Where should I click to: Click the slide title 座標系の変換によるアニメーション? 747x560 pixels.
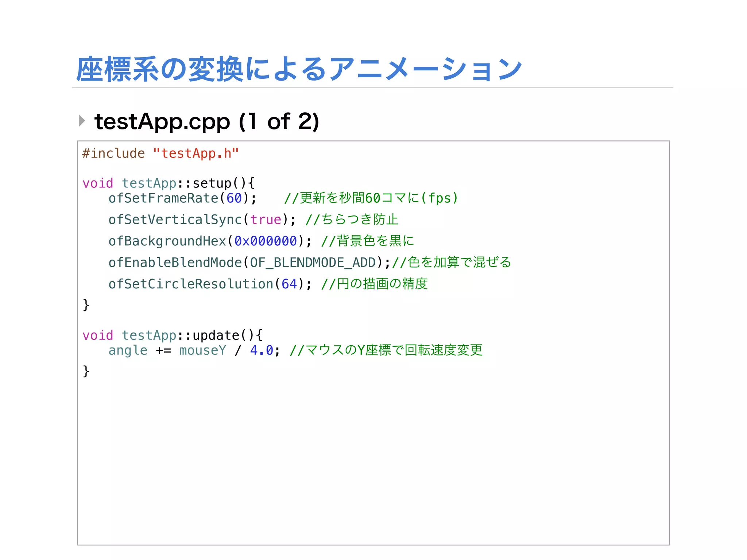(299, 69)
